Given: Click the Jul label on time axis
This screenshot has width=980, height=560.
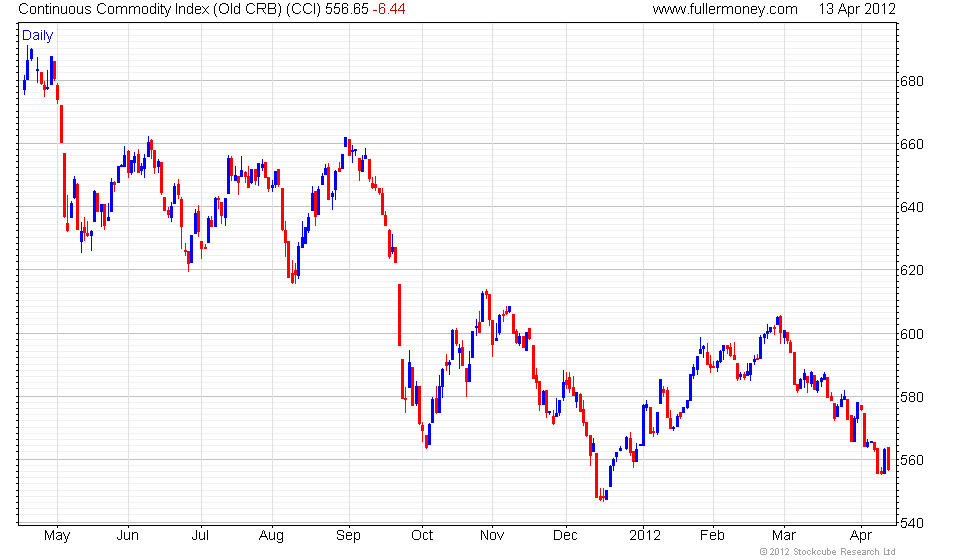Looking at the screenshot, I should (200, 536).
